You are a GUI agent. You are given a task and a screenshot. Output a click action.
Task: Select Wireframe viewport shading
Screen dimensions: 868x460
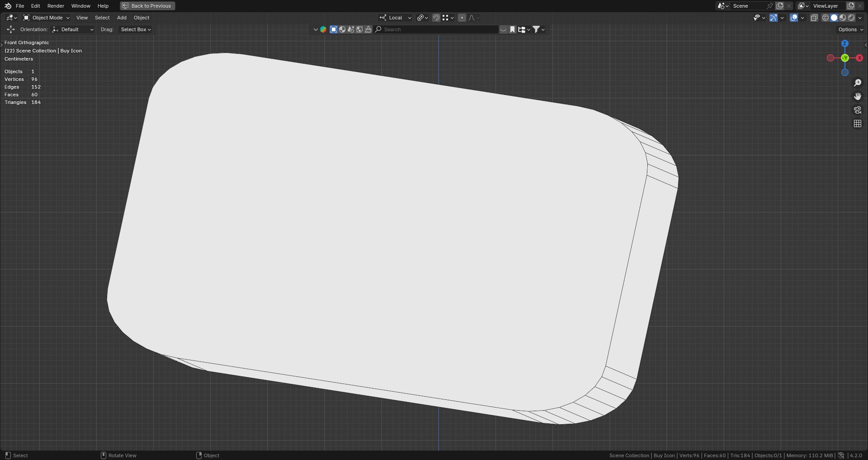coord(826,18)
